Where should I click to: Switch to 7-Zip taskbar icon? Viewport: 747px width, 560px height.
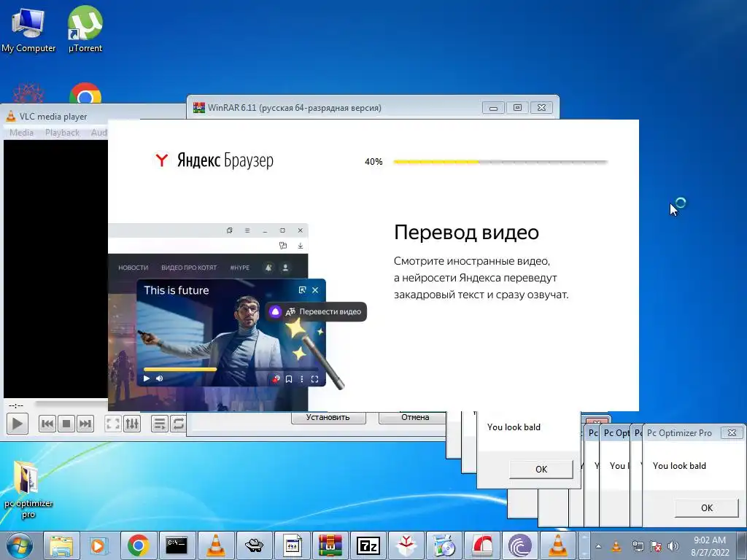[x=368, y=545]
